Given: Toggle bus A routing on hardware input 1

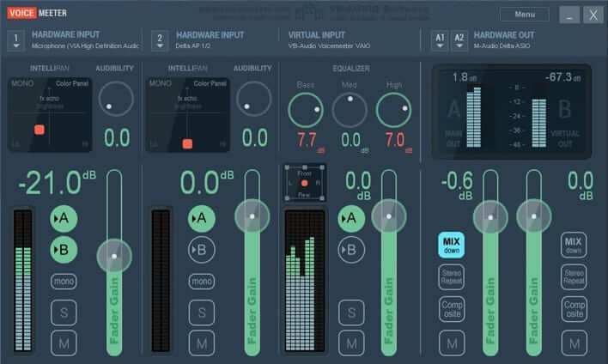Looking at the screenshot, I should pyautogui.click(x=64, y=219).
